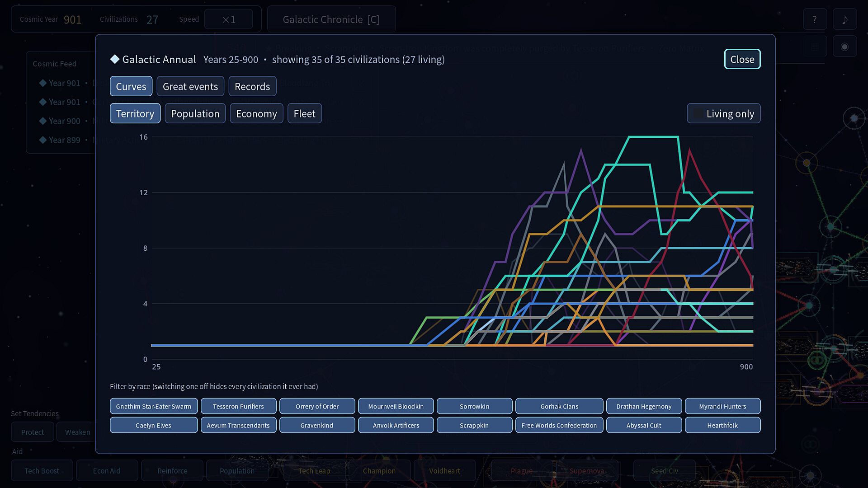Close the Galactic Annual dialog

tap(742, 59)
